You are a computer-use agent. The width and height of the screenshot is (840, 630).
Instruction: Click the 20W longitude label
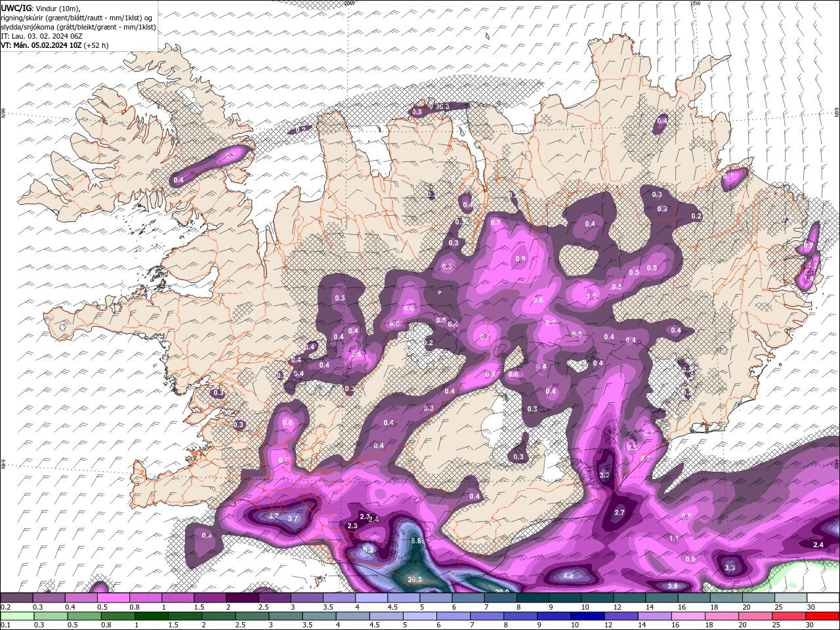click(x=349, y=3)
